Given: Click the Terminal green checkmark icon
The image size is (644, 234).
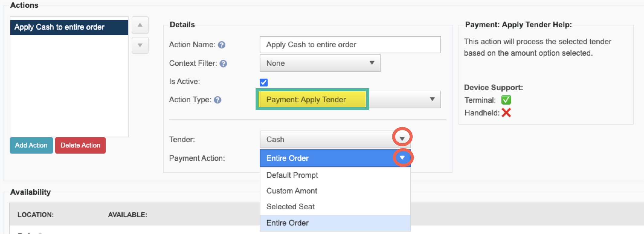Looking at the screenshot, I should [x=506, y=100].
